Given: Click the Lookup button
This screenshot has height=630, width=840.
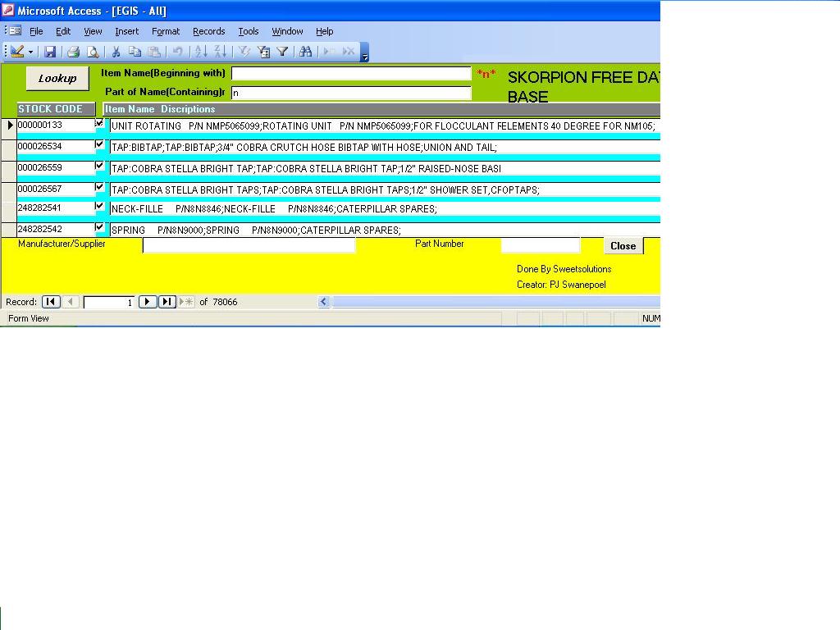Looking at the screenshot, I should click(58, 78).
